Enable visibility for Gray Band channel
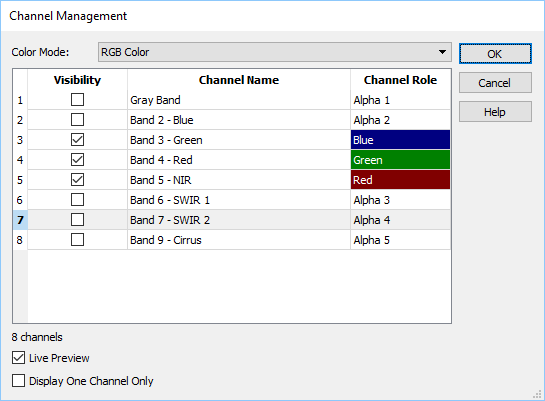 (x=77, y=100)
